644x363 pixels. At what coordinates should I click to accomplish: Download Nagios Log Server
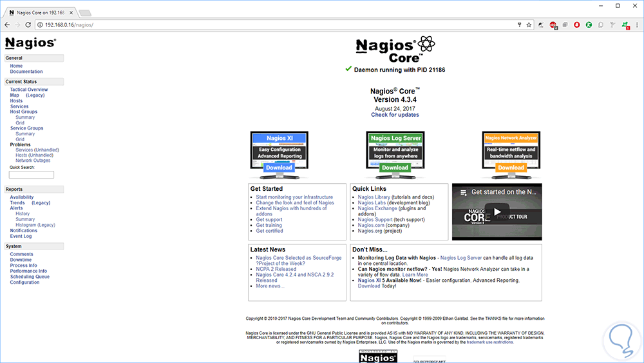coord(395,168)
